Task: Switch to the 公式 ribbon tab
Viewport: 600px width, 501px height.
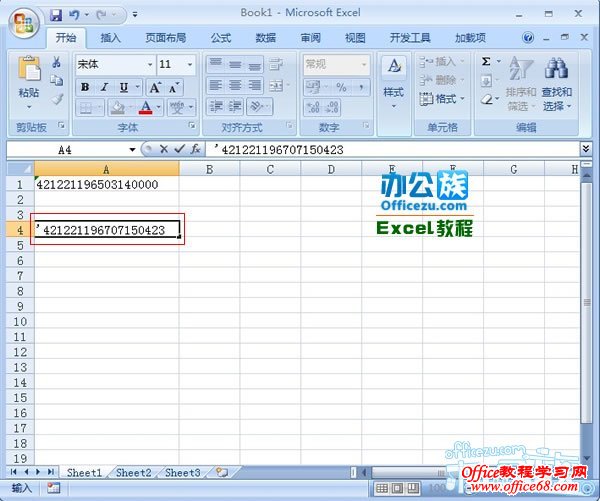Action: pyautogui.click(x=221, y=38)
